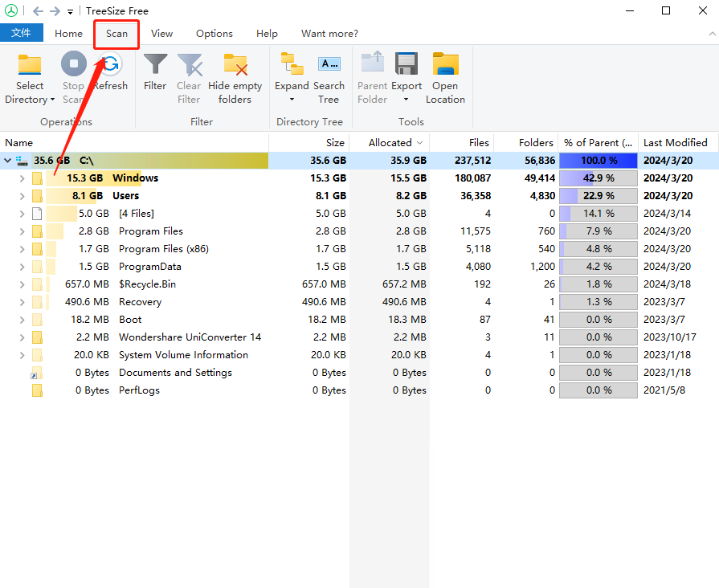
Task: Switch to the View ribbon tab
Action: pos(161,34)
